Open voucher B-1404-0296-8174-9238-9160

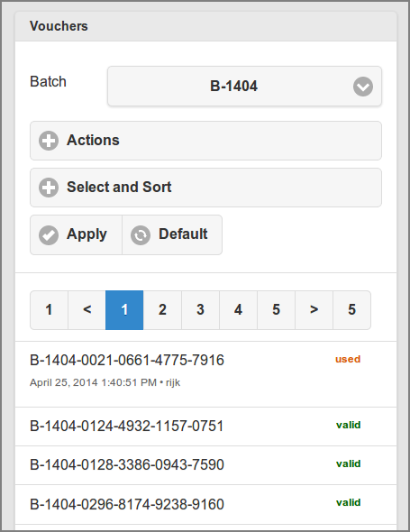pos(205,505)
